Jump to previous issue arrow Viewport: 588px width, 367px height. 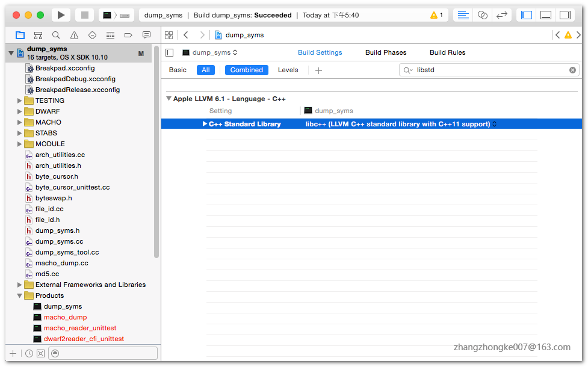(558, 35)
